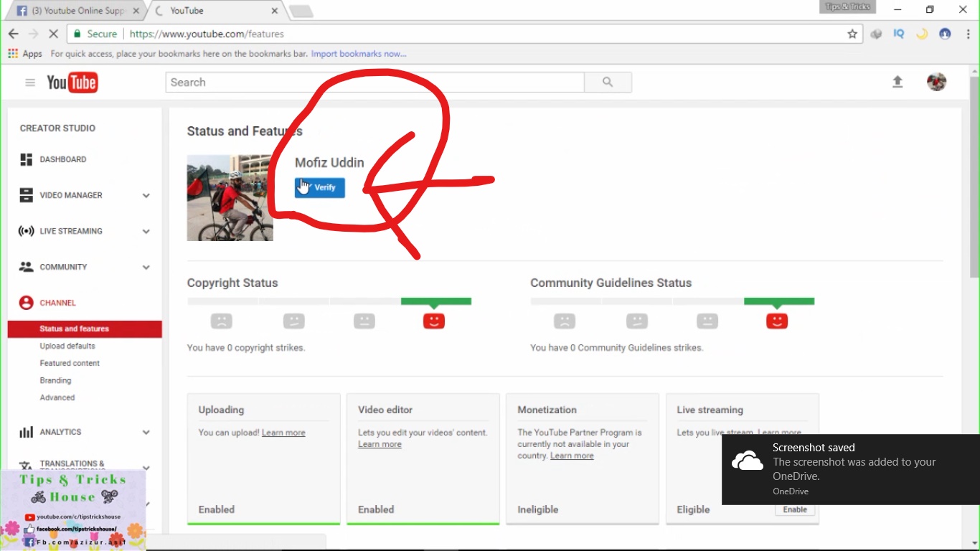Click the browser forward arrow
The width and height of the screenshot is (980, 551).
[33, 34]
